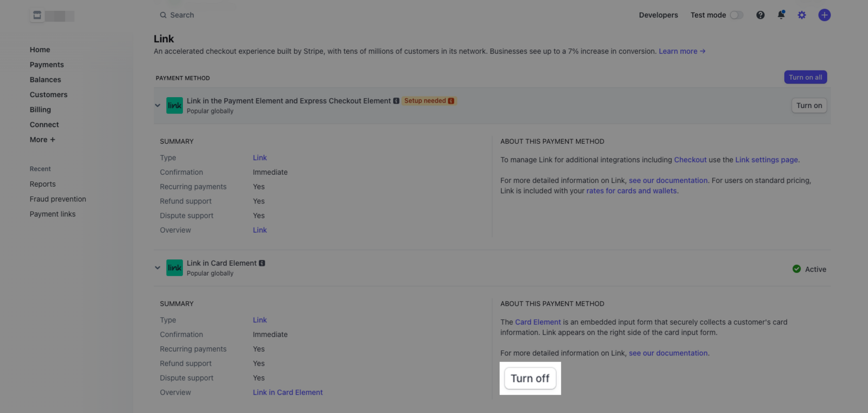Open the Developers menu
Image resolution: width=868 pixels, height=413 pixels.
click(x=658, y=15)
